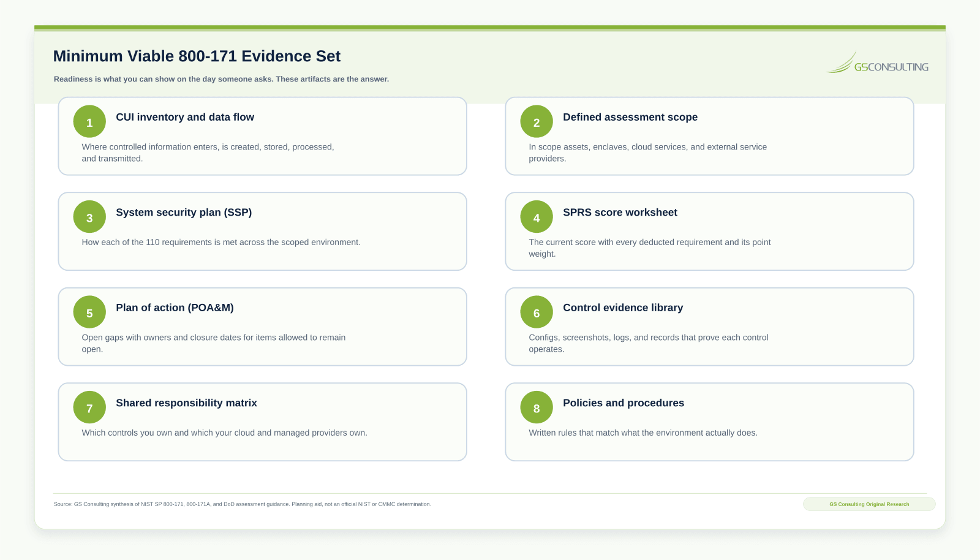
Task: Click description 'The current score with every deducted'
Action: coord(650,248)
